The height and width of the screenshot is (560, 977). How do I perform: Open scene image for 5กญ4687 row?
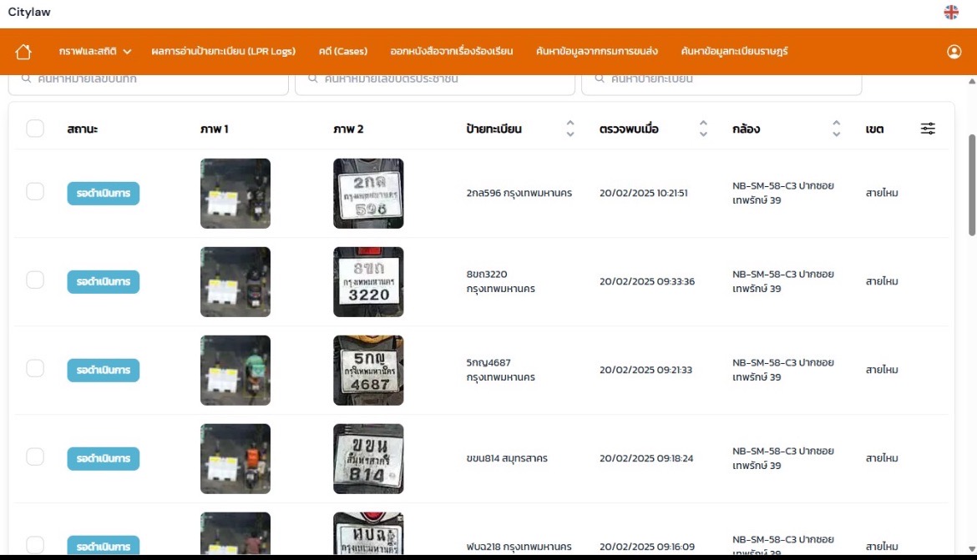(x=235, y=370)
